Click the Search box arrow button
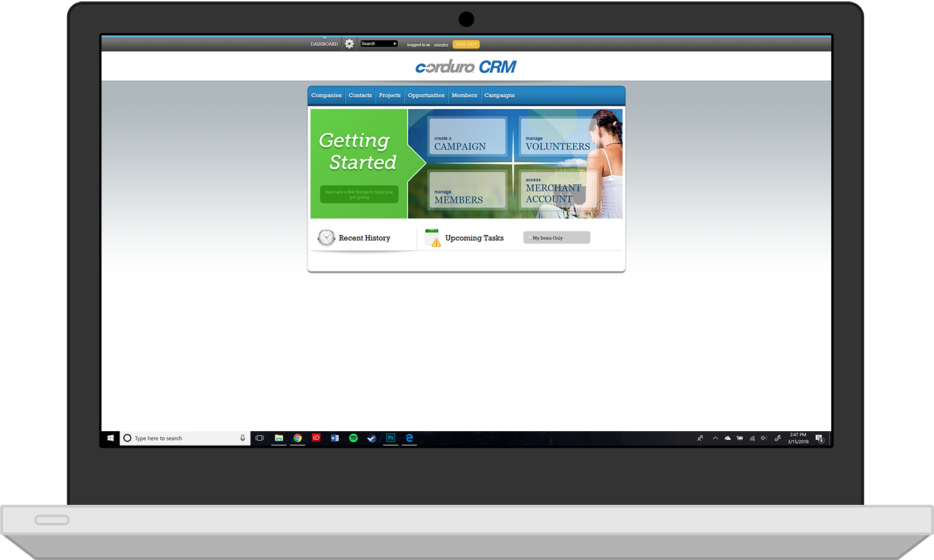 pos(395,44)
